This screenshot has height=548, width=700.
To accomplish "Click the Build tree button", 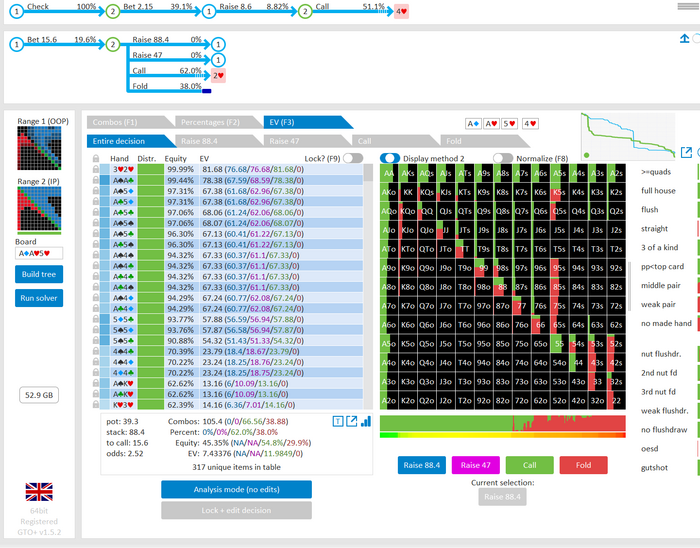I will [38, 274].
